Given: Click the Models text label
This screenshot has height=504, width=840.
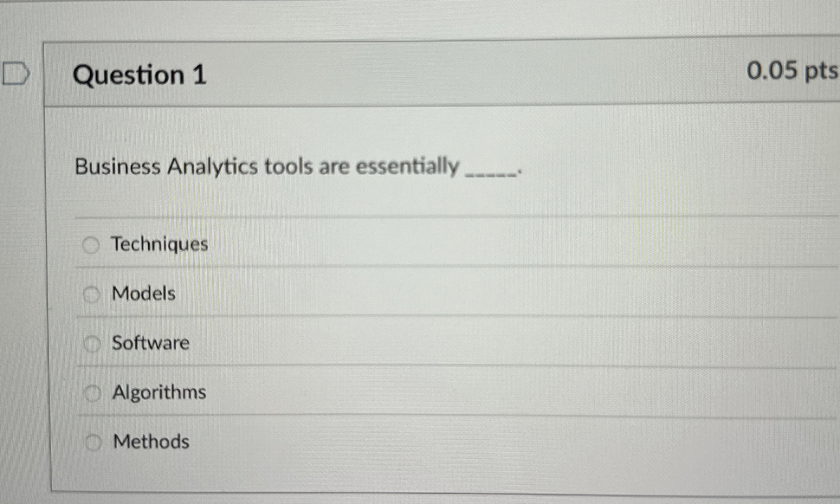Looking at the screenshot, I should [143, 295].
